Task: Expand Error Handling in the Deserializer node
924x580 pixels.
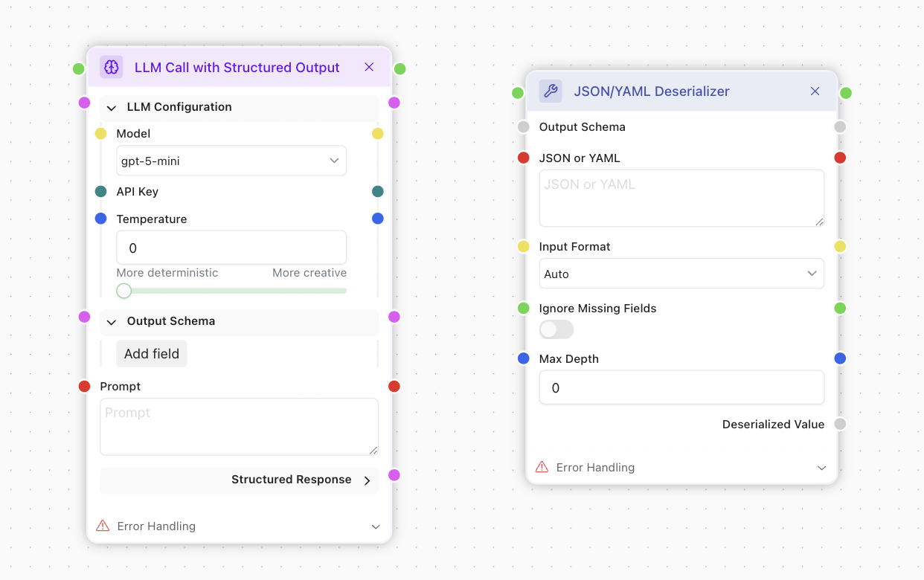Action: [x=821, y=468]
